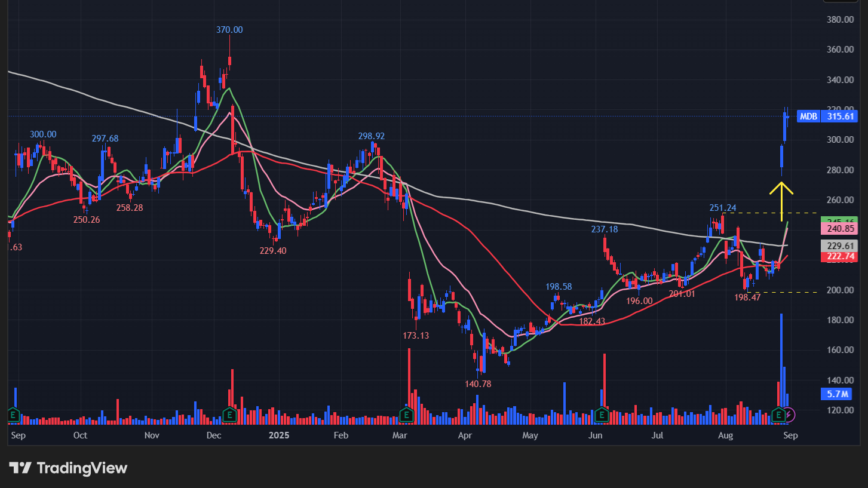The width and height of the screenshot is (868, 488).
Task: Click the 182.43 low label
Action: (x=592, y=321)
